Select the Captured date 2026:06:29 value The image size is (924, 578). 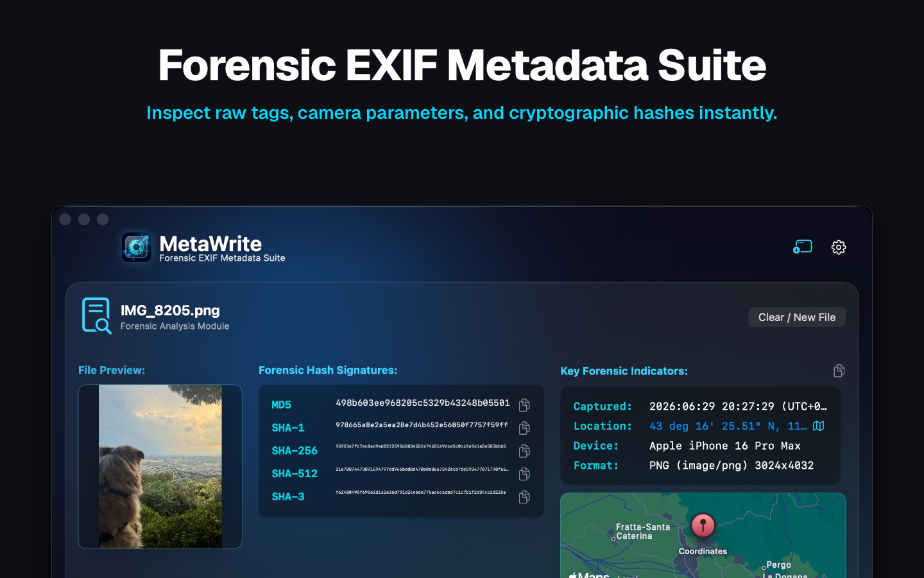[x=738, y=406]
